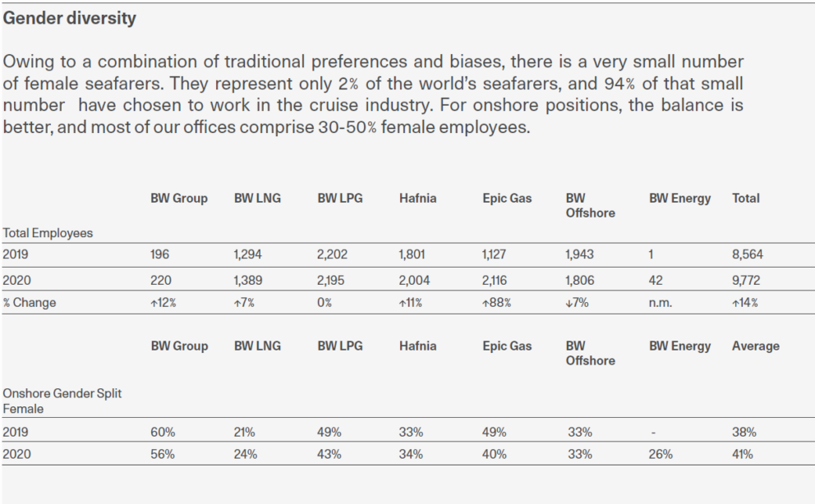Click BW Offshore 7% decrease cell

pos(578,303)
